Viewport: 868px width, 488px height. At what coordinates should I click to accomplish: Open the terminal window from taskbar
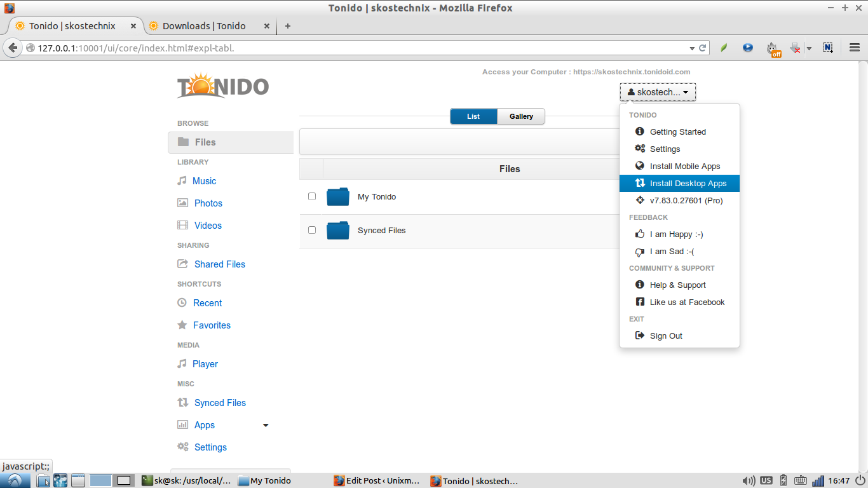[x=187, y=480]
